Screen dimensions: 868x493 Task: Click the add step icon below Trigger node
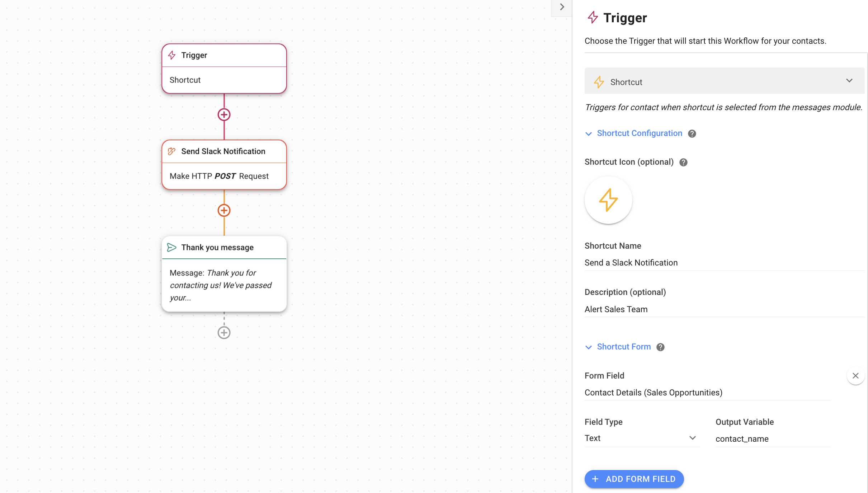[223, 114]
